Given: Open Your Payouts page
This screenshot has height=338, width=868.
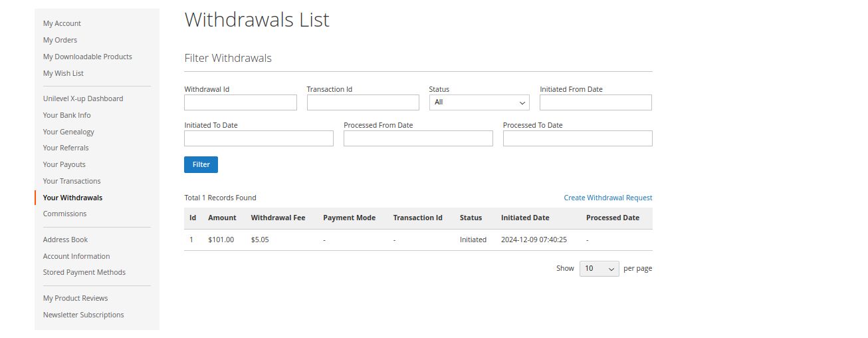Looking at the screenshot, I should [64, 164].
